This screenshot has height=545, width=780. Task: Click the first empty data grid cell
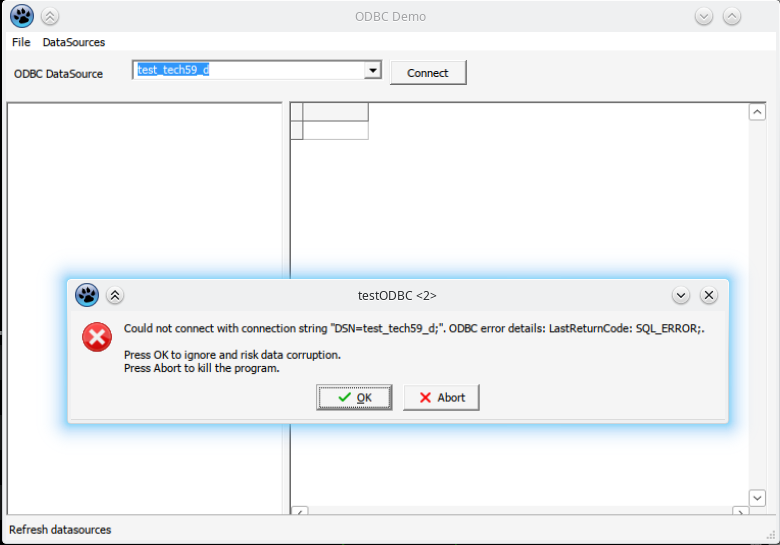coord(335,130)
